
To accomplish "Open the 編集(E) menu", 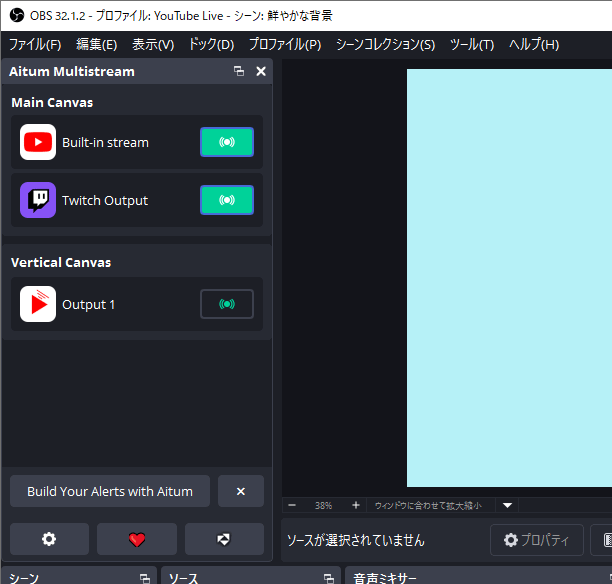I will (96, 45).
